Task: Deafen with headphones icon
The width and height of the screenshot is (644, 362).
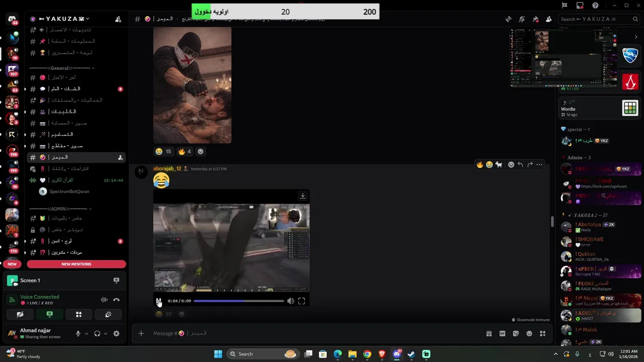Action: pyautogui.click(x=97, y=333)
